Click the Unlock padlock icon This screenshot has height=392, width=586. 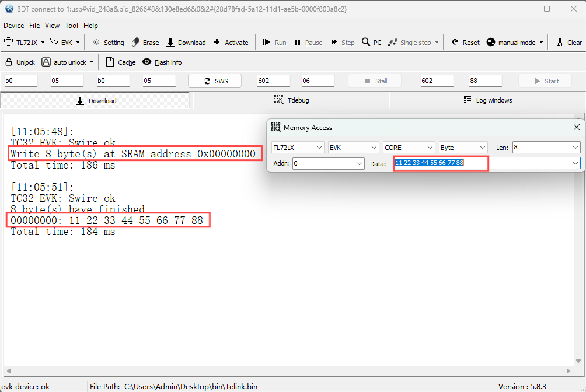point(9,62)
